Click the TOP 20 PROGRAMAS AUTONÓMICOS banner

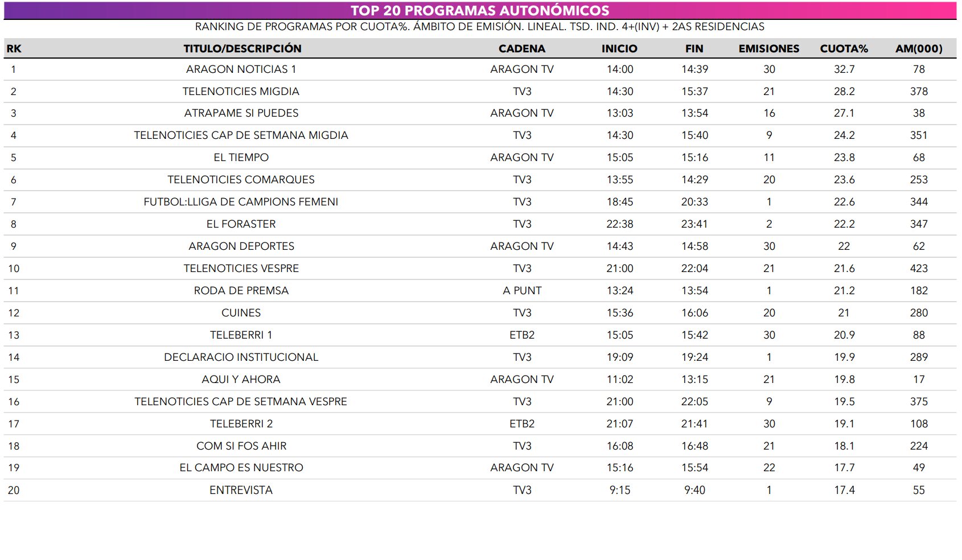(x=480, y=10)
